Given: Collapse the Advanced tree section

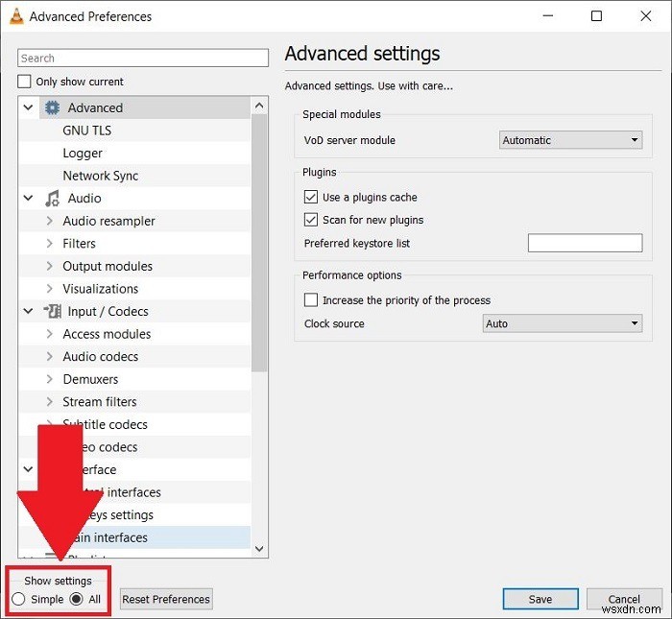Looking at the screenshot, I should click(28, 107).
